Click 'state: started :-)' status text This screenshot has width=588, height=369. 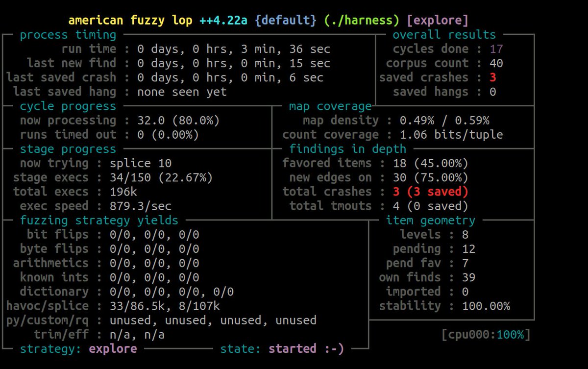[x=282, y=349]
